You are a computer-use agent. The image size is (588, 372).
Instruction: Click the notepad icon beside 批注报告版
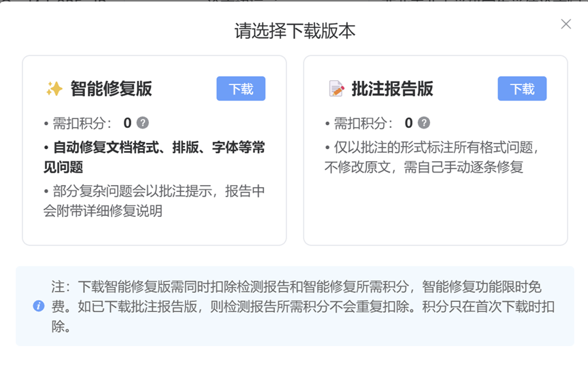tap(336, 89)
